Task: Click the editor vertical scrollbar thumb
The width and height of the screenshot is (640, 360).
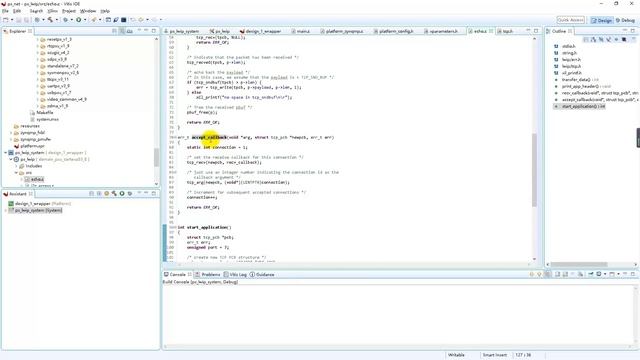Action: 534,170
